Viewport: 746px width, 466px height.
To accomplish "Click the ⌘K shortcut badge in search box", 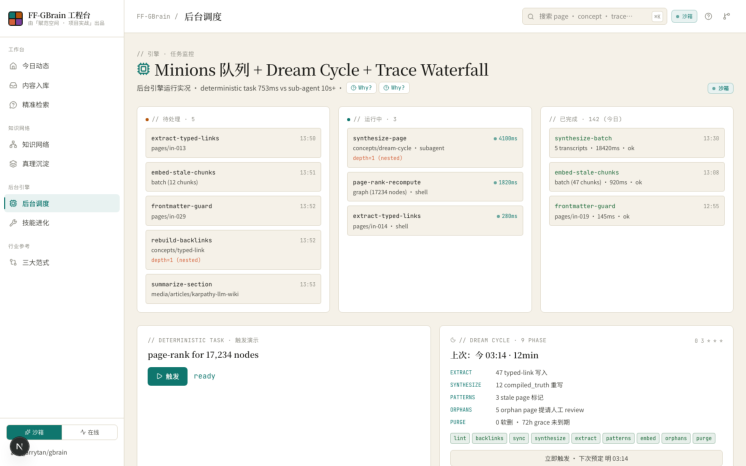I will pyautogui.click(x=657, y=17).
